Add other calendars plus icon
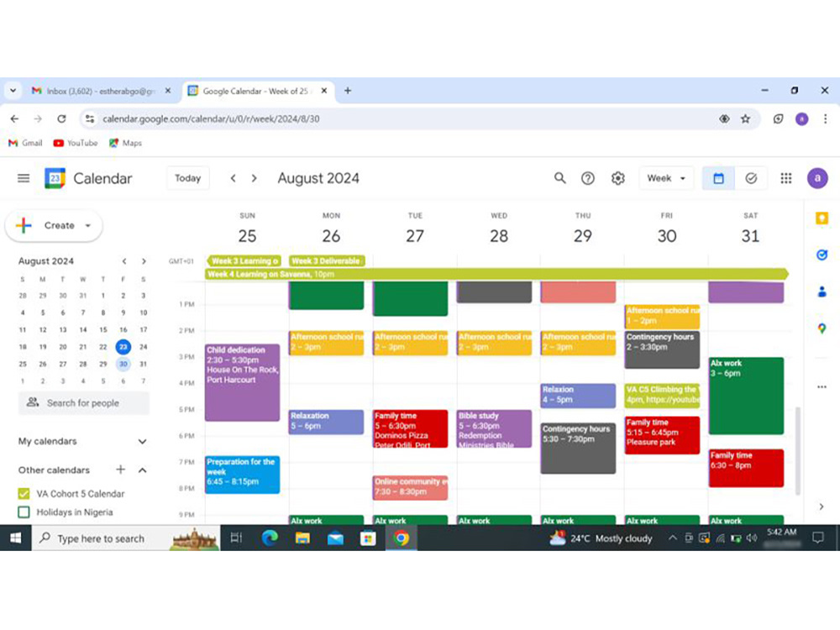Viewport: 840px width, 630px height. click(x=120, y=470)
